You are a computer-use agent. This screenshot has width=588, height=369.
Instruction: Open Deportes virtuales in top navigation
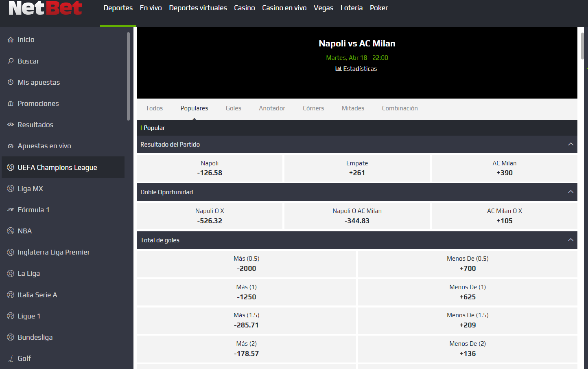coord(198,8)
